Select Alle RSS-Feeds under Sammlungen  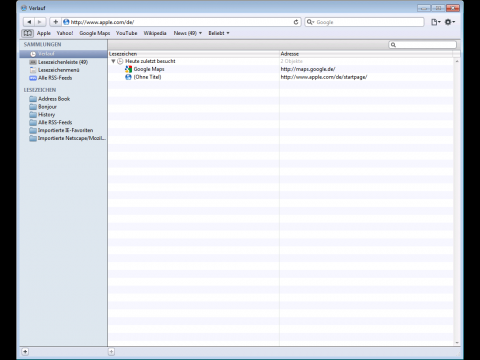click(63, 78)
